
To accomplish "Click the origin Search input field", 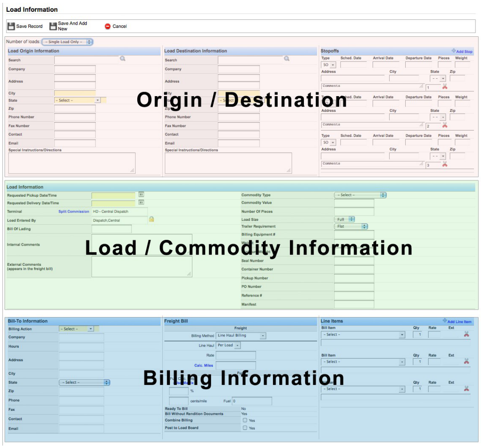I will (87, 60).
